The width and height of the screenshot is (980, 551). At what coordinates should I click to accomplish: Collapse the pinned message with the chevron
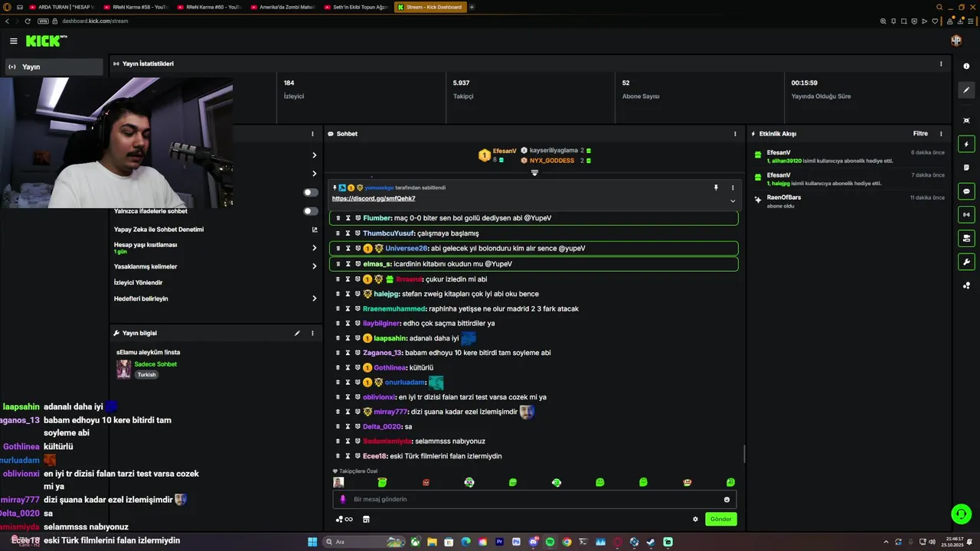[x=733, y=201]
